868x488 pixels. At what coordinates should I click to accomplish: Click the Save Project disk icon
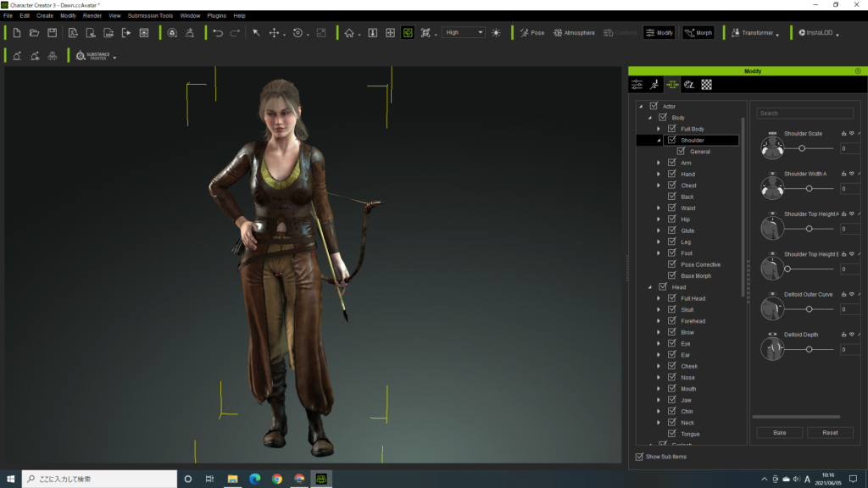[52, 33]
